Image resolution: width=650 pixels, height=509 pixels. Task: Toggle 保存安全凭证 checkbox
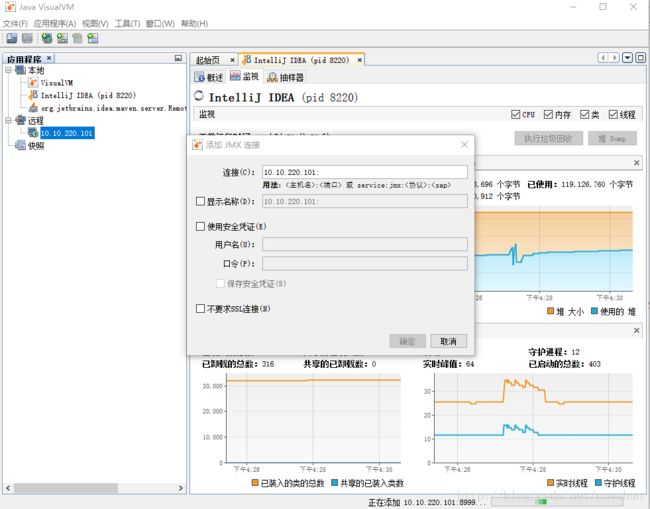tap(221, 284)
